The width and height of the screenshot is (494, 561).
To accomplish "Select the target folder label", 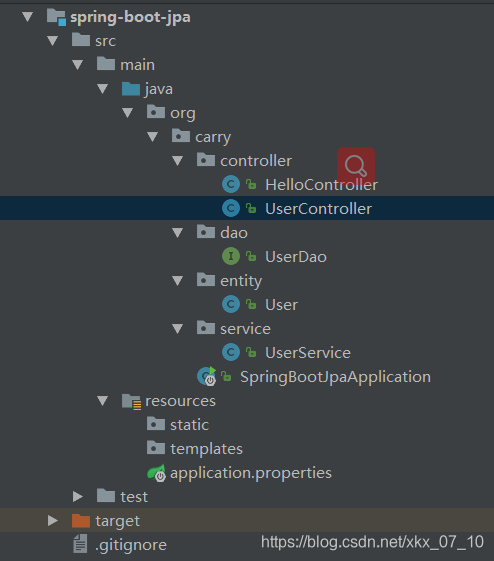I will tap(117, 521).
